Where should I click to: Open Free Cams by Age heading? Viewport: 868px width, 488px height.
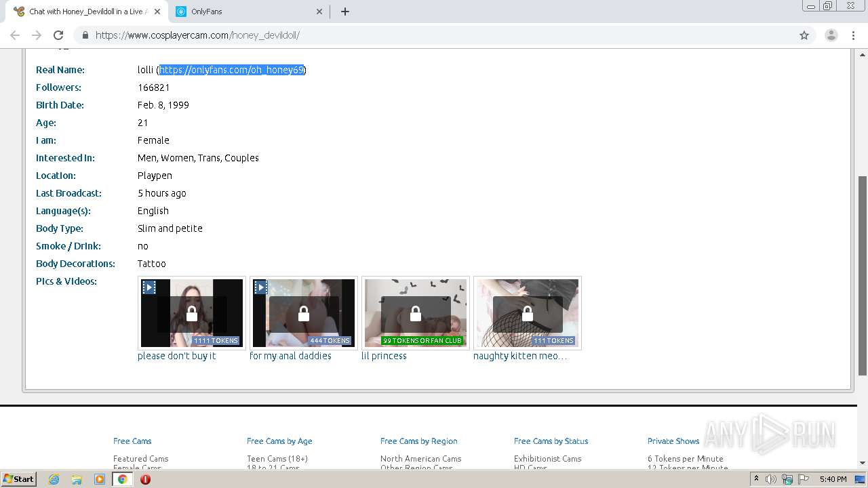279,441
